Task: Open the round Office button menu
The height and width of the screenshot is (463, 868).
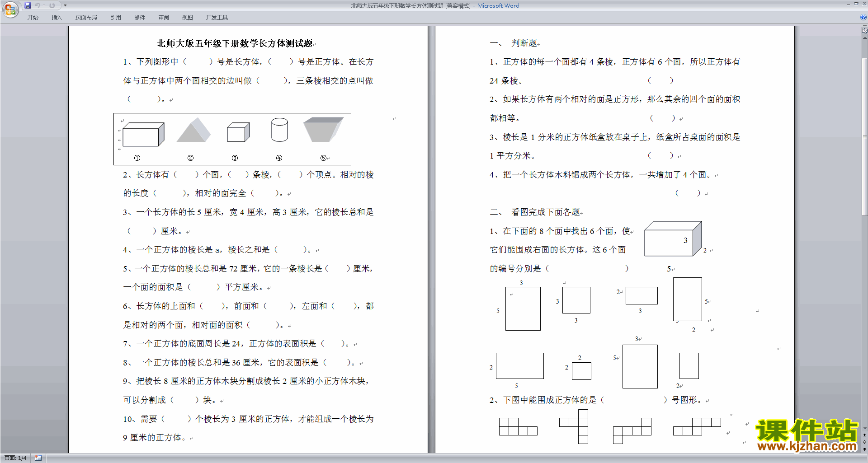Action: click(x=10, y=9)
